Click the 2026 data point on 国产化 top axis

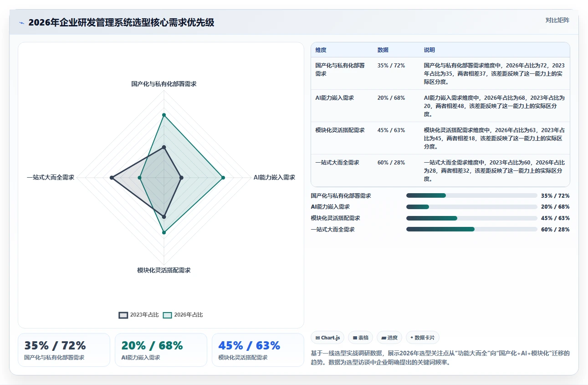(x=164, y=115)
